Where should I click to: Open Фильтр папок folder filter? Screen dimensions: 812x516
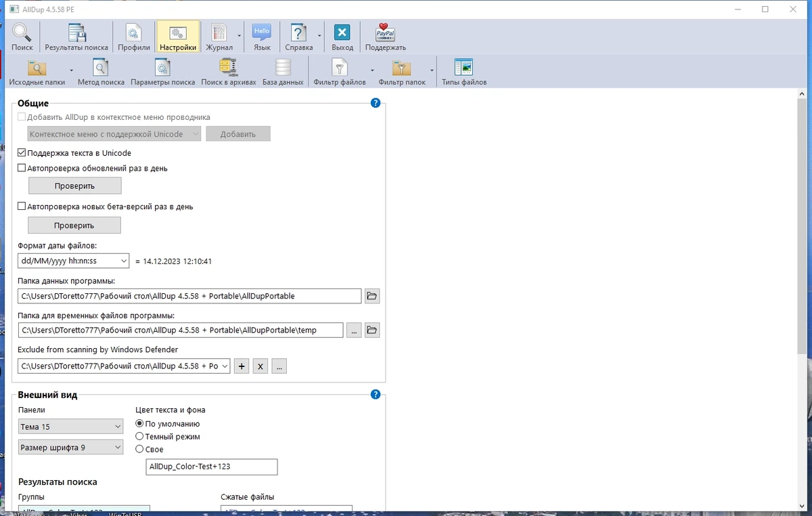click(402, 72)
